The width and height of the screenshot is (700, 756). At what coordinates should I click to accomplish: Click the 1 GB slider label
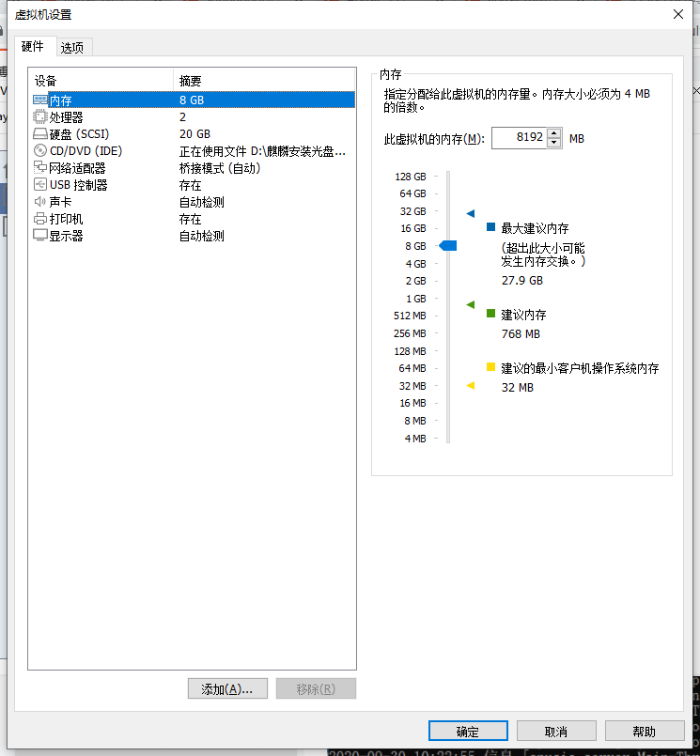point(416,299)
